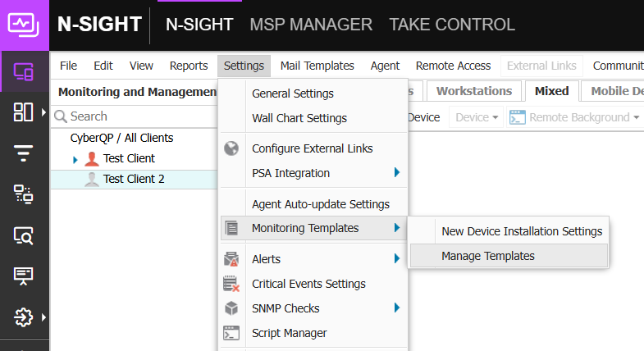Open the Edit menu
Image resolution: width=644 pixels, height=351 pixels.
pyautogui.click(x=103, y=66)
